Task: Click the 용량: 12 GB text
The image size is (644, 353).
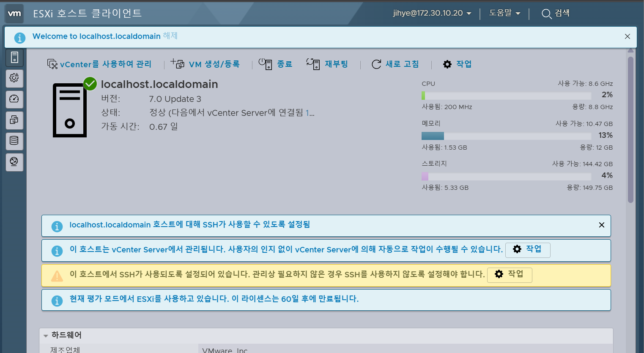Action: [x=596, y=148]
